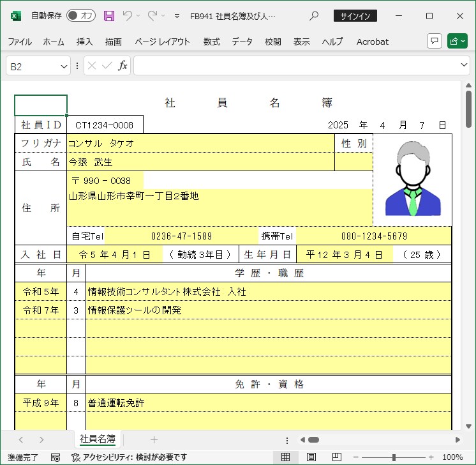Go to the next sheet tab arrow

[x=41, y=440]
